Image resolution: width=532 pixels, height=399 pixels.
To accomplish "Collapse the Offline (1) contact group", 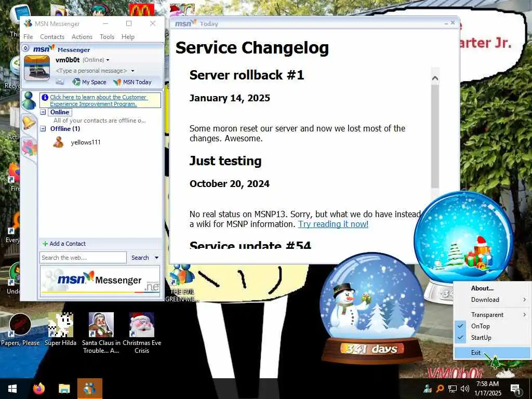I will click(x=43, y=129).
